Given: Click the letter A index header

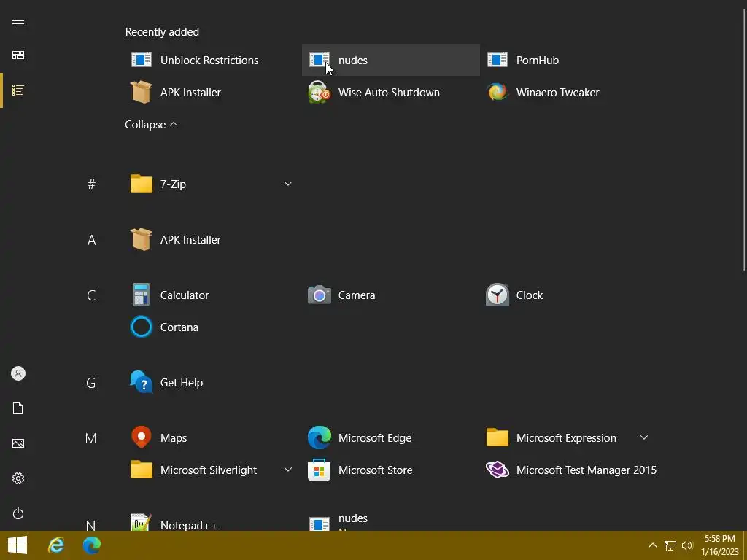Looking at the screenshot, I should [x=91, y=240].
